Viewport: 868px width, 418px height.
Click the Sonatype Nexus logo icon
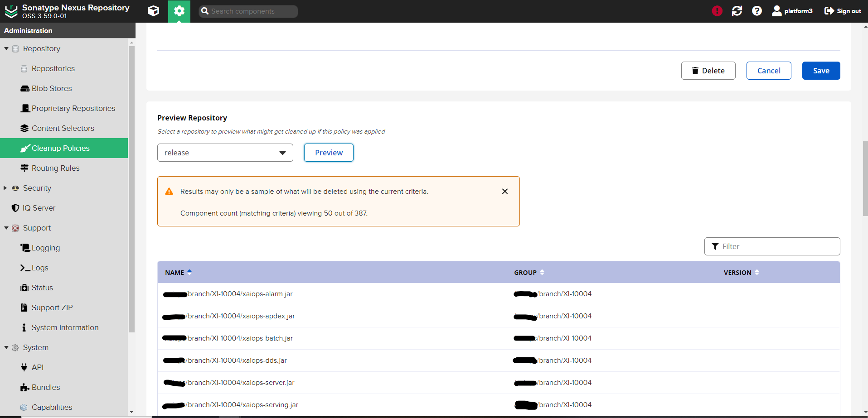click(11, 11)
